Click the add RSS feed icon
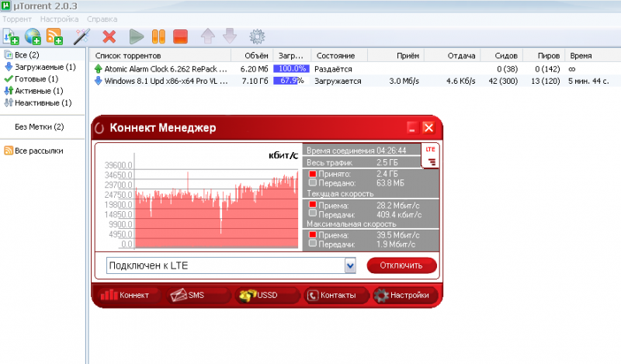 point(54,36)
